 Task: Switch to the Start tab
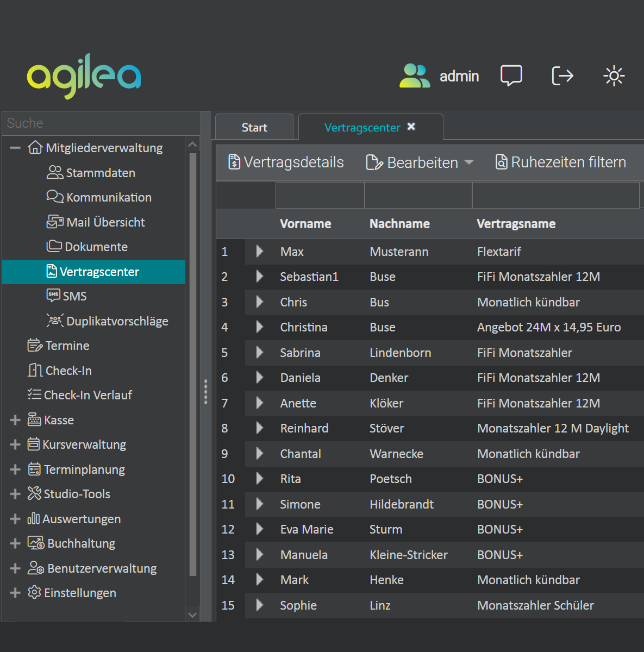(254, 127)
